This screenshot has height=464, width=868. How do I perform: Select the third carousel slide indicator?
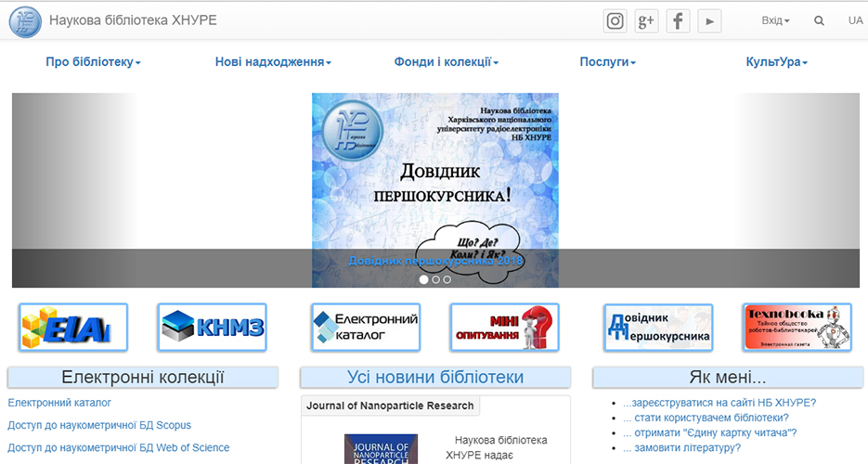tap(447, 279)
